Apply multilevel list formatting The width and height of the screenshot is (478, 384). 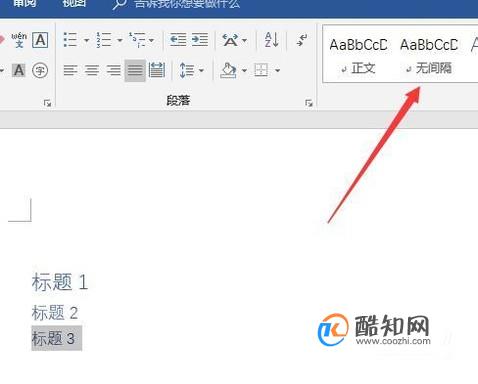pyautogui.click(x=137, y=40)
